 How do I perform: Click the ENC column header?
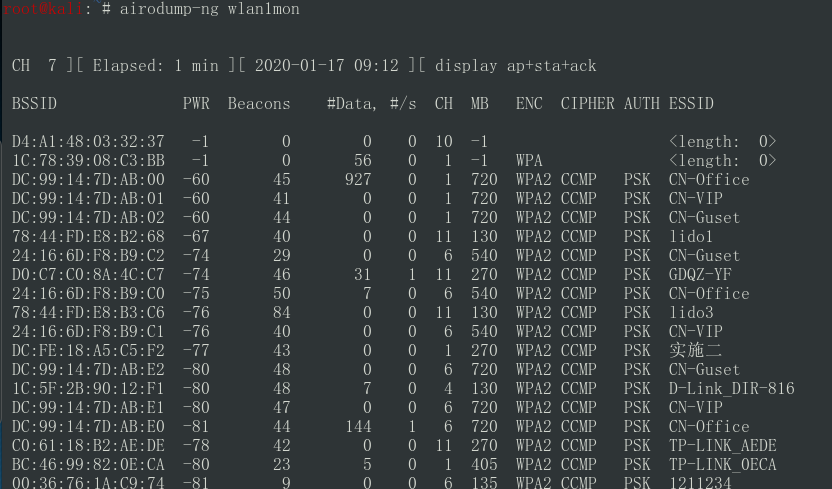point(529,103)
